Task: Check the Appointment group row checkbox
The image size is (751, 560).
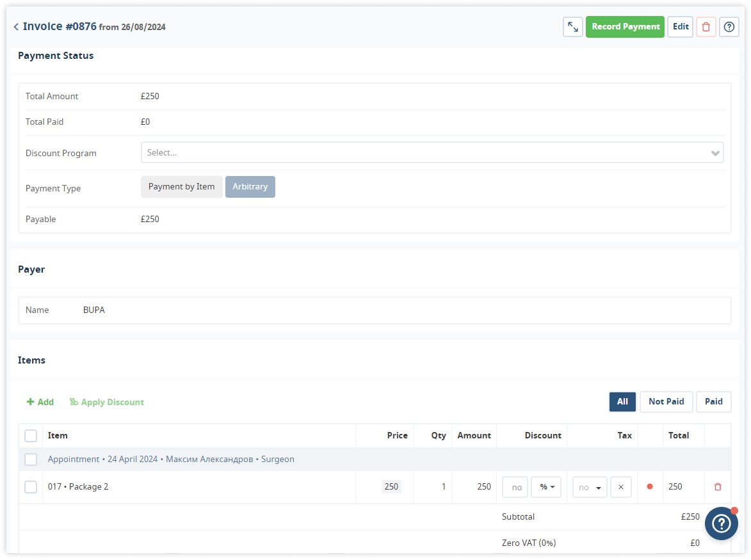Action: [x=31, y=460]
